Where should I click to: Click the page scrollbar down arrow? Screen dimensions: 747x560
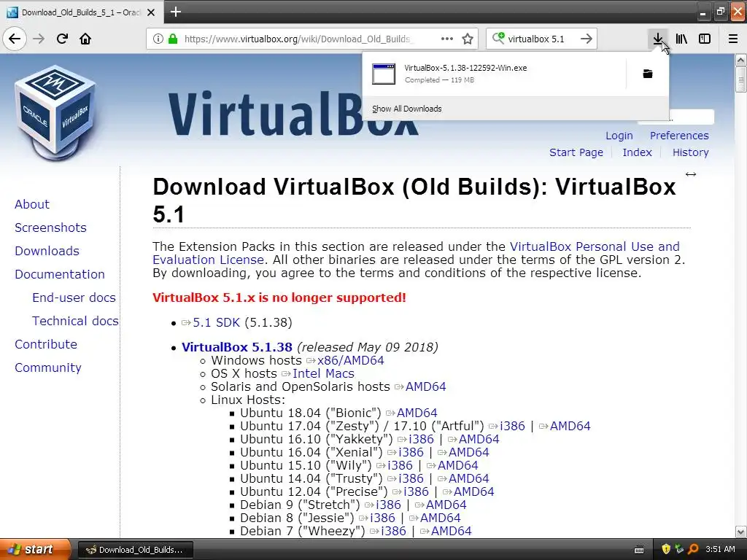[741, 532]
